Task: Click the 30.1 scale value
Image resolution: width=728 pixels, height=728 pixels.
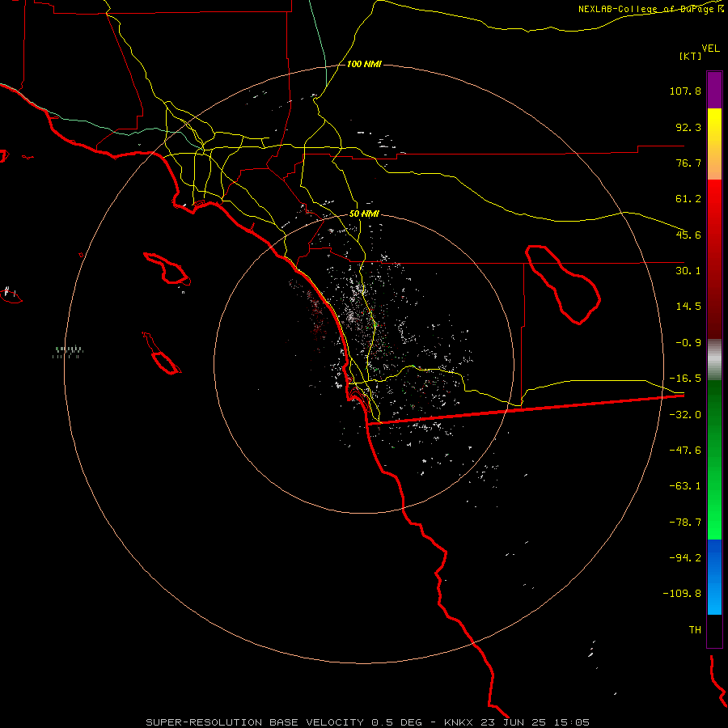Action: [x=688, y=271]
